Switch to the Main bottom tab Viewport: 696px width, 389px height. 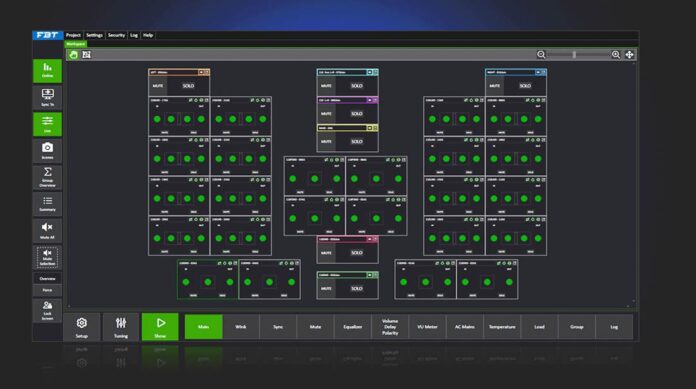click(x=203, y=327)
